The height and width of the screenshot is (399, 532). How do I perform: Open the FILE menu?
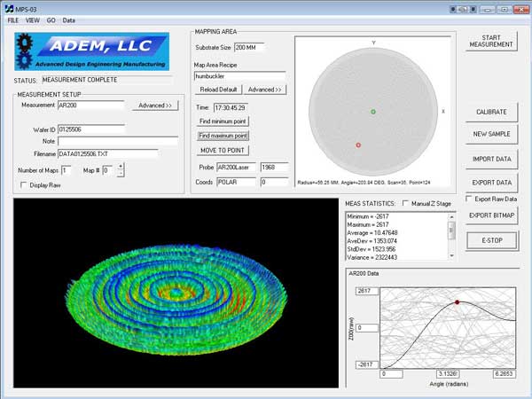click(x=13, y=20)
